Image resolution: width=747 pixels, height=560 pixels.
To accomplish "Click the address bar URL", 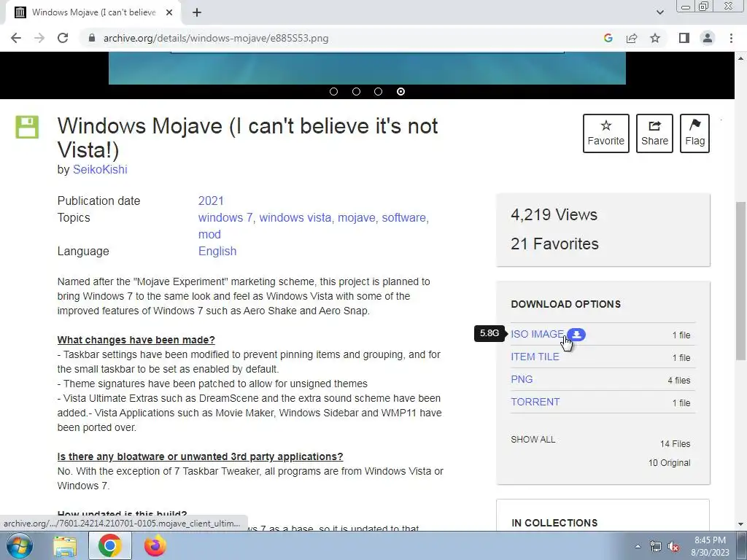I will click(x=216, y=38).
